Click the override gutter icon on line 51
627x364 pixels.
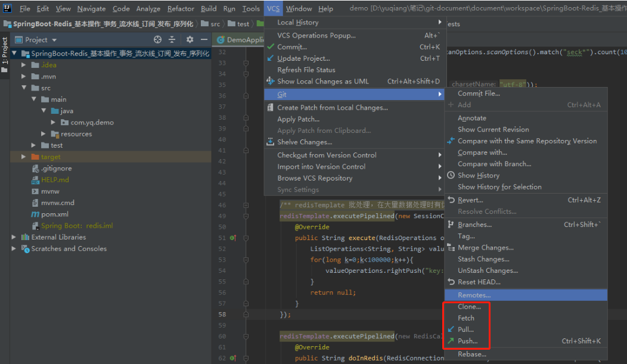[232, 238]
